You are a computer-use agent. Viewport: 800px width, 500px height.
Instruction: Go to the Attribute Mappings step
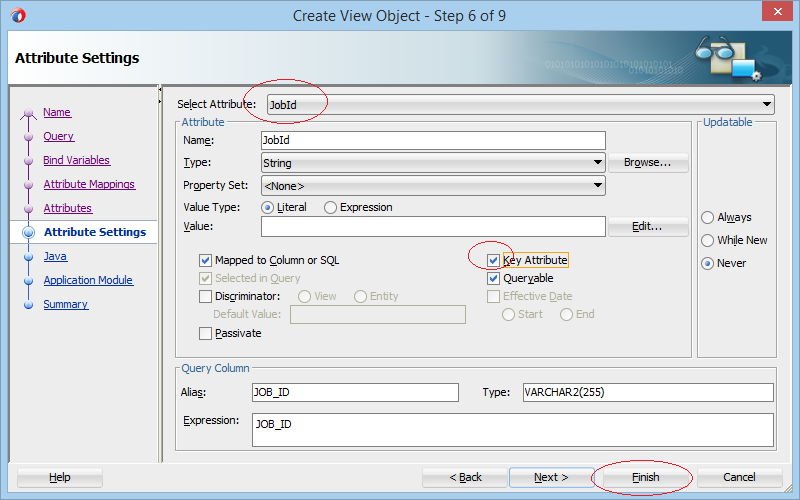89,184
